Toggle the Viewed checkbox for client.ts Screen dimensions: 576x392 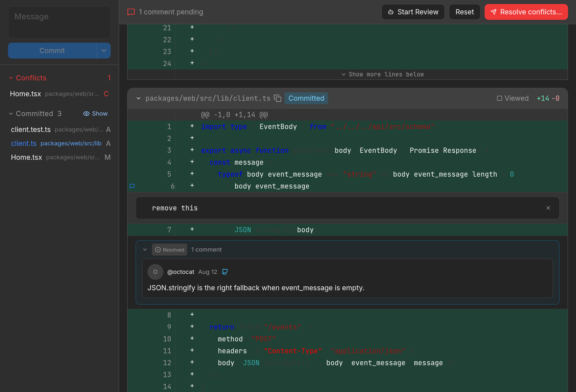[500, 98]
